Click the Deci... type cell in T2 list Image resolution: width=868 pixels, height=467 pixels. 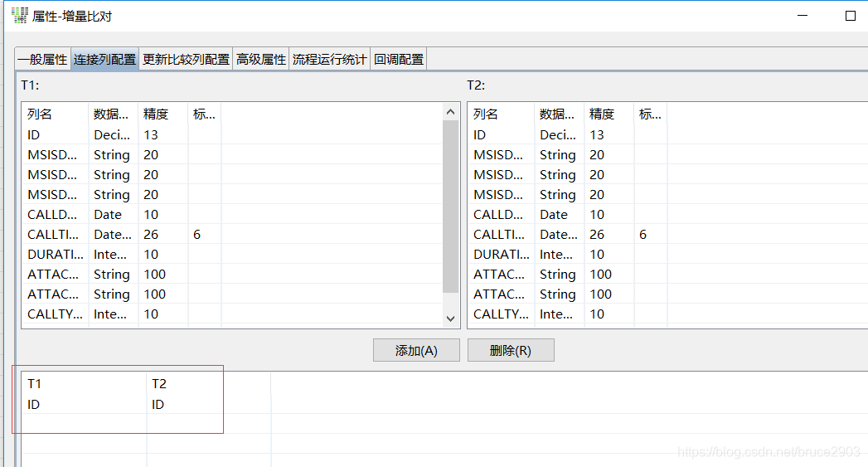tap(558, 134)
